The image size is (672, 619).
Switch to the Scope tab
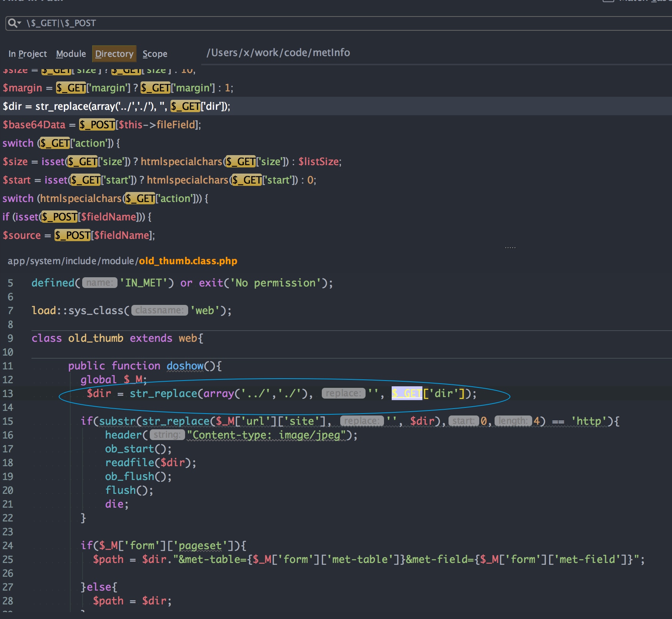click(155, 54)
